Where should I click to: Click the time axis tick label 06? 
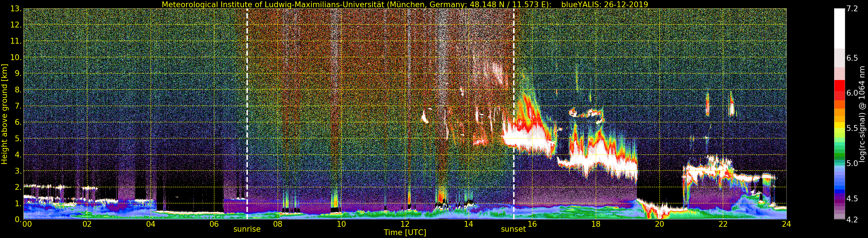point(214,224)
